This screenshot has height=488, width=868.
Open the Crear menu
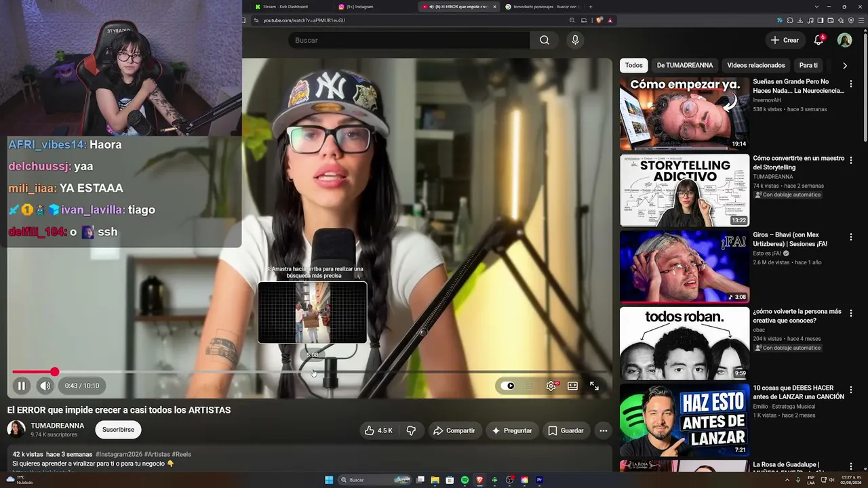[x=785, y=40]
